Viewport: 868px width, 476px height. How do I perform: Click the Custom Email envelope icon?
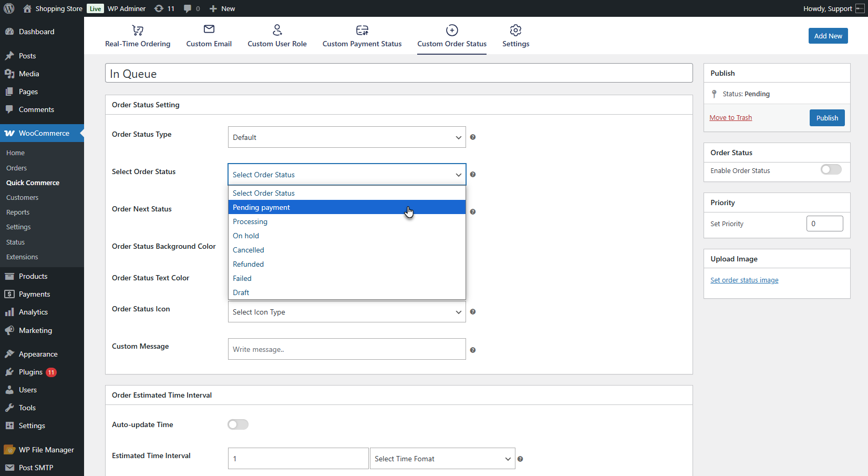(209, 29)
